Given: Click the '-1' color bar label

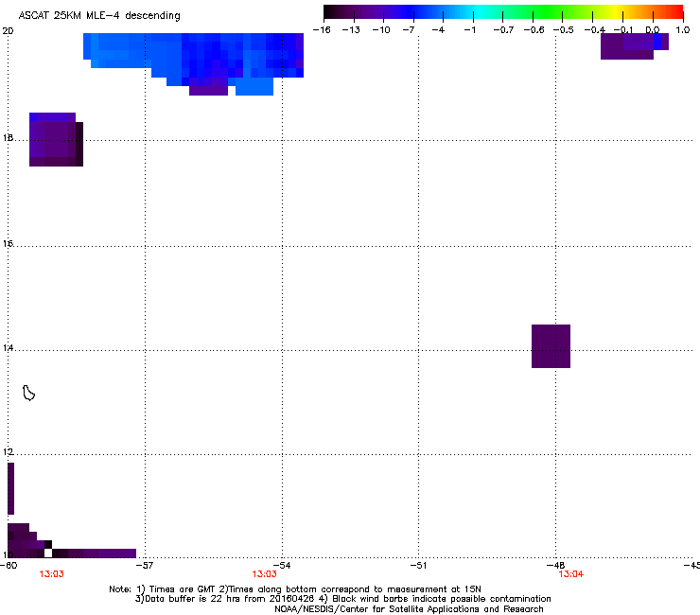Looking at the screenshot, I should [x=469, y=30].
